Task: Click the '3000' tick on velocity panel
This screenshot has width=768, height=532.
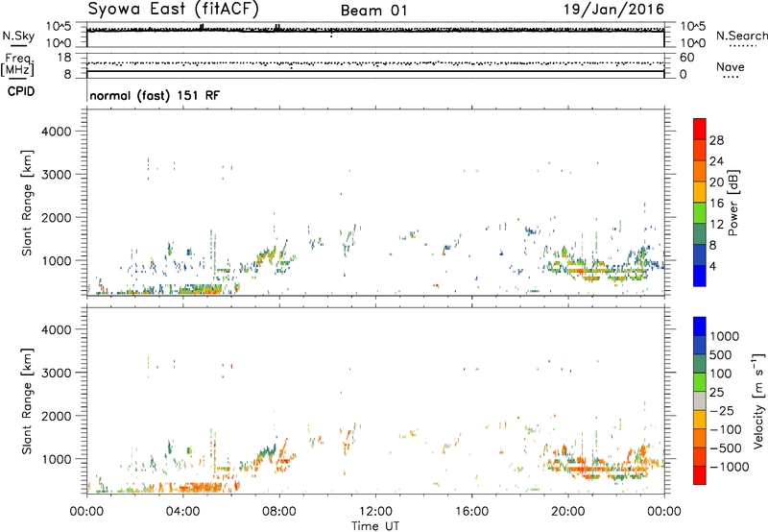Action: point(56,373)
